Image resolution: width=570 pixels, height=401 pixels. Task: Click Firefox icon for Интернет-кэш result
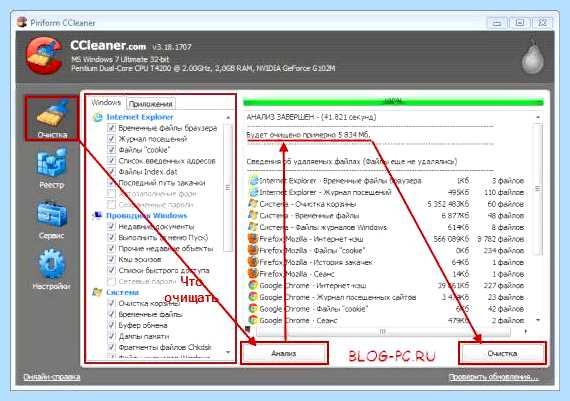(253, 239)
